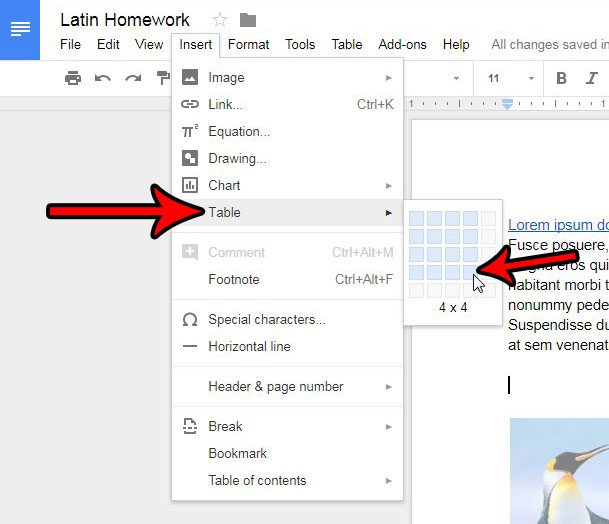The image size is (609, 524).
Task: Choose Drawing from the Insert menu
Action: [x=237, y=158]
